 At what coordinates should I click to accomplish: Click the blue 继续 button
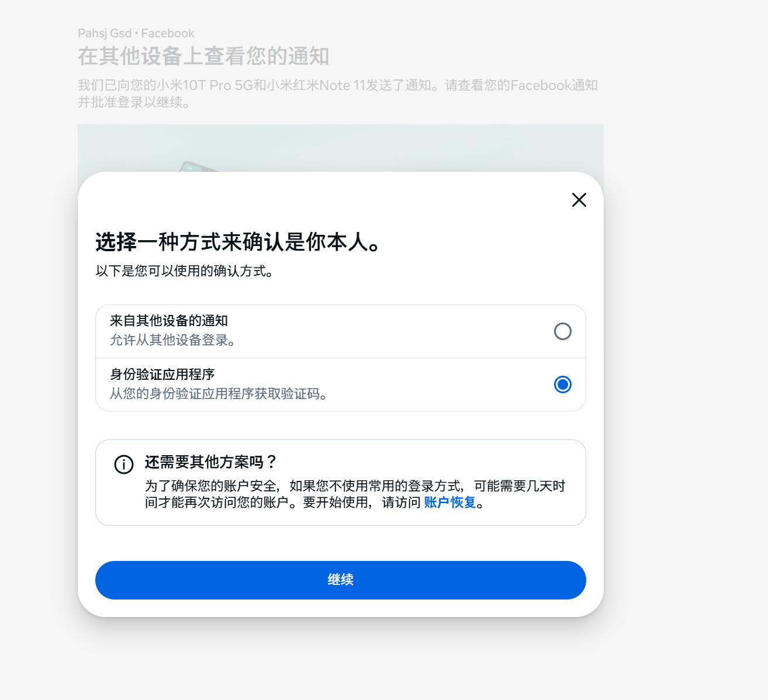coord(341,580)
